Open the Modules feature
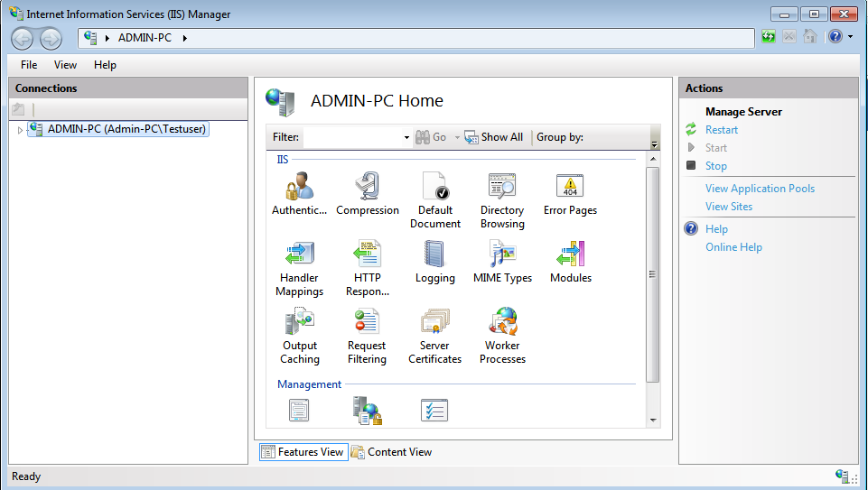The image size is (868, 490). pyautogui.click(x=571, y=262)
